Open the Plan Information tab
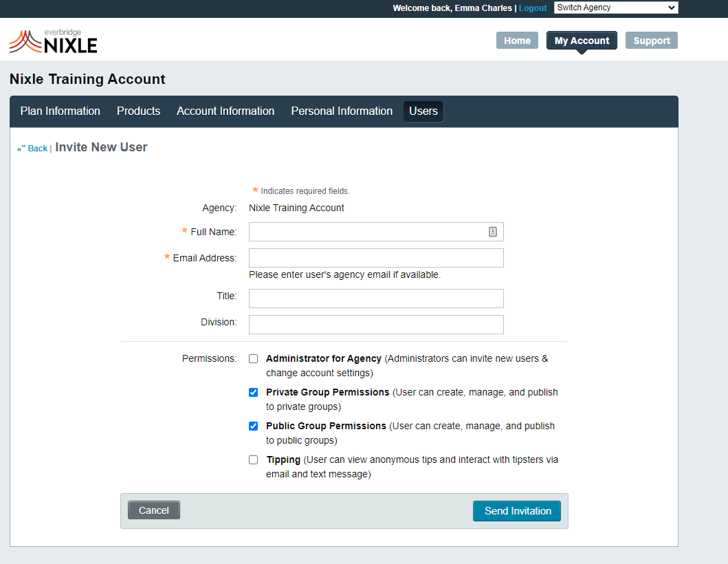This screenshot has height=564, width=728. pyautogui.click(x=60, y=111)
